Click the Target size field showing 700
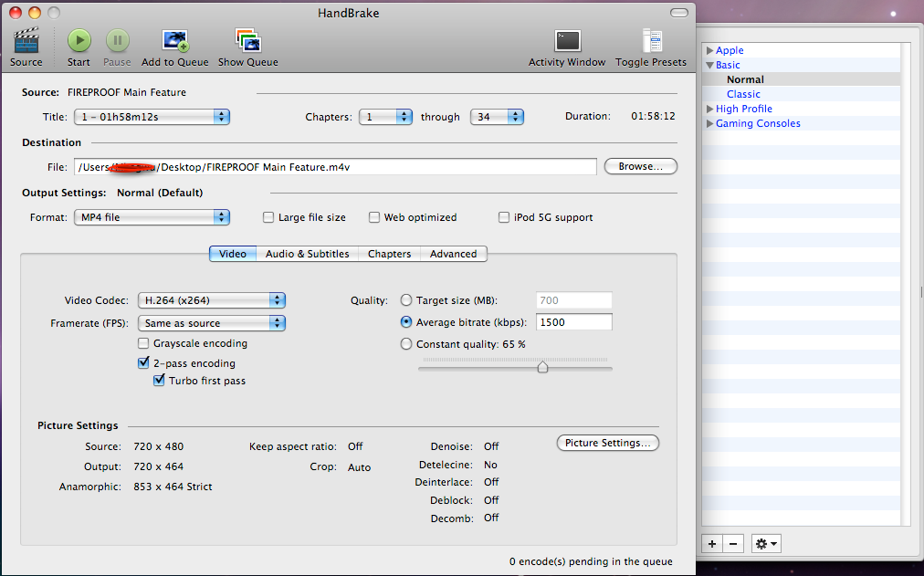Screen dimensions: 924x576 pyautogui.click(x=574, y=300)
